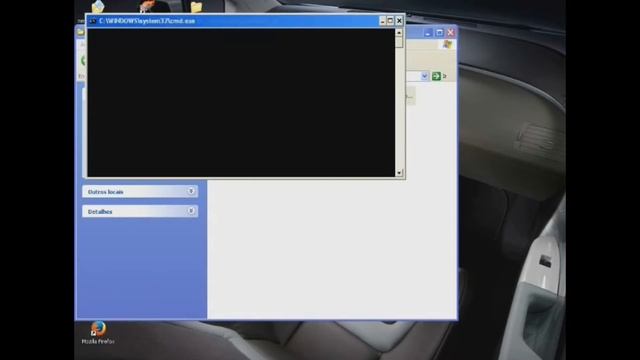Click the Windows flag logo in Explorer

(x=447, y=44)
